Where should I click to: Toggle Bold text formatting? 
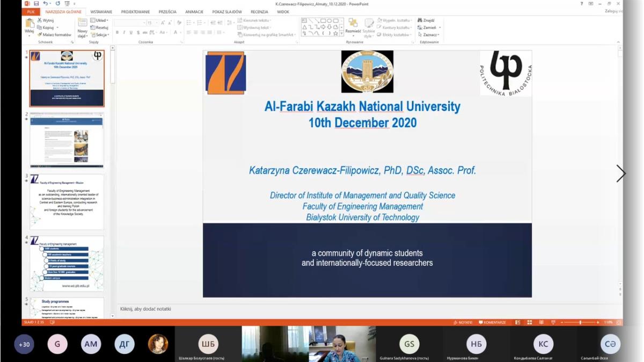[x=117, y=33]
